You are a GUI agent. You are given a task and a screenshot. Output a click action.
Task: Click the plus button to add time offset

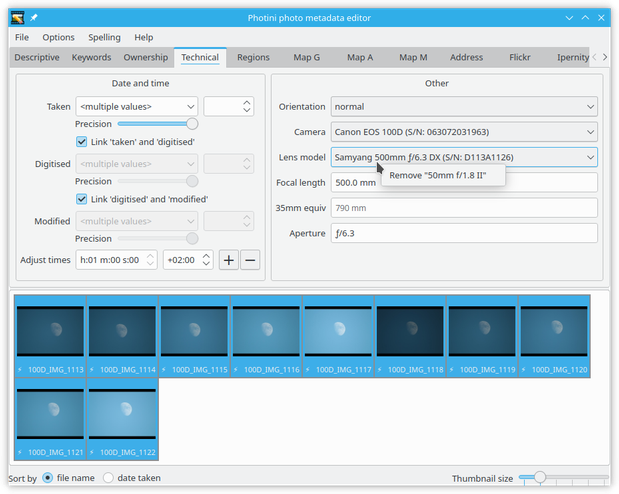click(x=229, y=260)
